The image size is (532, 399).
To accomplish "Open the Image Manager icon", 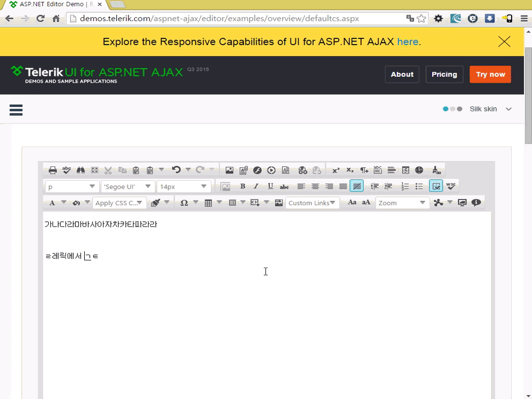I will [x=229, y=170].
